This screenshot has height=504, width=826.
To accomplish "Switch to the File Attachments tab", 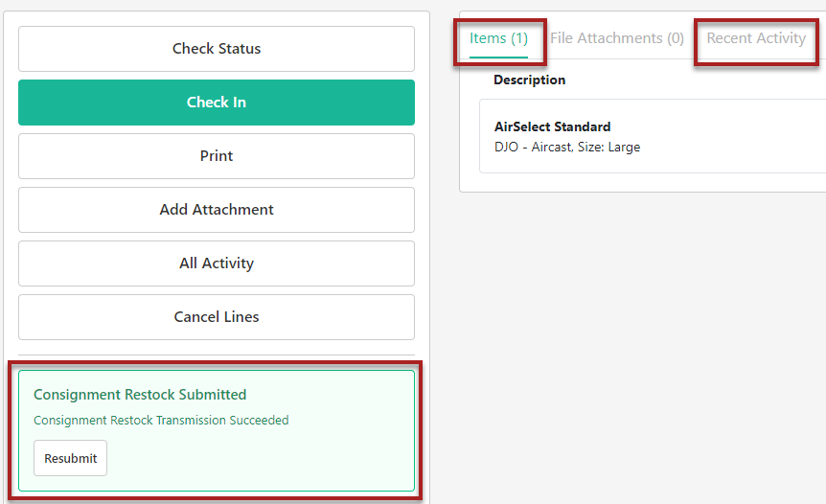I will 617,38.
